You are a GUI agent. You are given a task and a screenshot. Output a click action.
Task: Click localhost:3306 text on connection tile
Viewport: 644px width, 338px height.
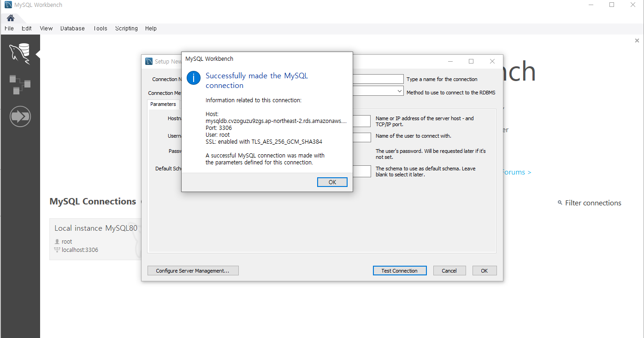(80, 250)
